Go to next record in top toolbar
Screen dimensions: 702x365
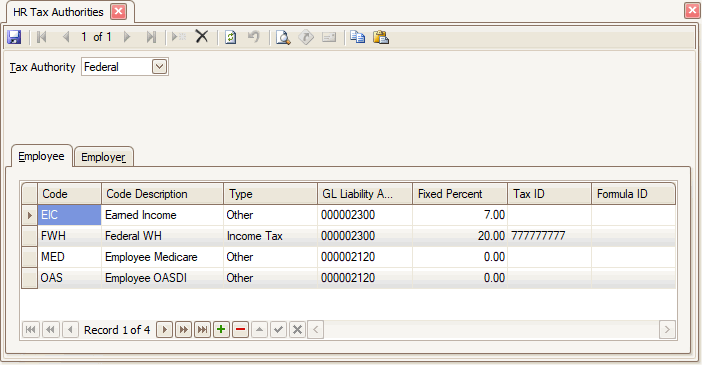[127, 37]
